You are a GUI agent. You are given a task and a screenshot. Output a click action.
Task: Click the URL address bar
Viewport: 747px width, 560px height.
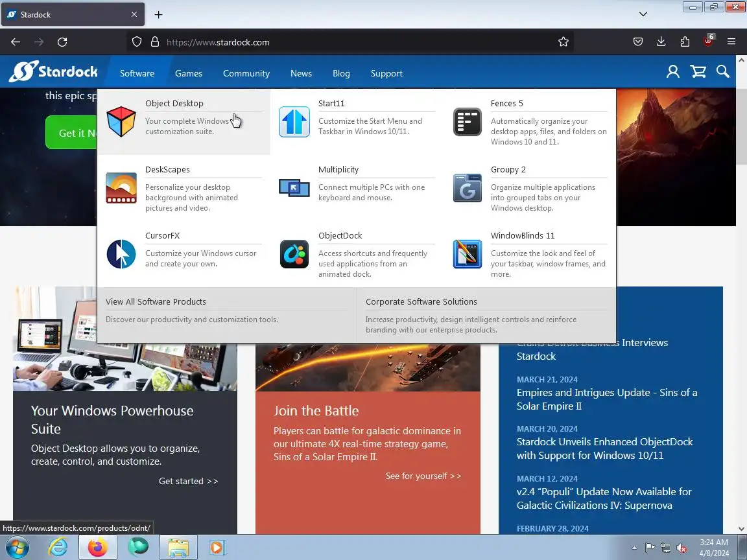tap(350, 42)
